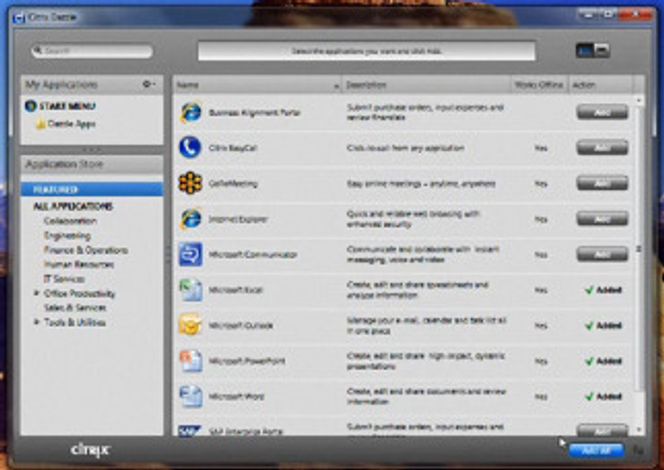The image size is (664, 470).
Task: Click the Microsoft Word icon
Action: 190,396
